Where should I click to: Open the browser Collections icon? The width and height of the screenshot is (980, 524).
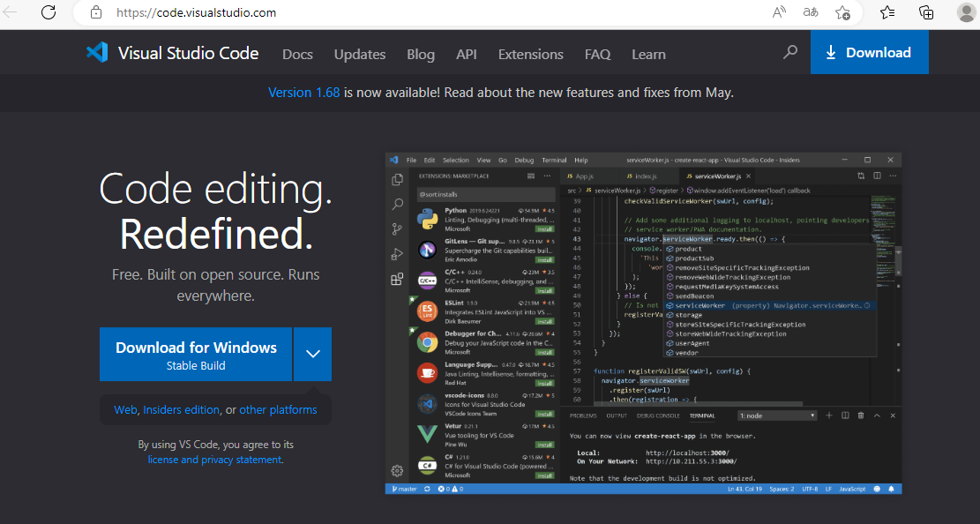[x=925, y=12]
